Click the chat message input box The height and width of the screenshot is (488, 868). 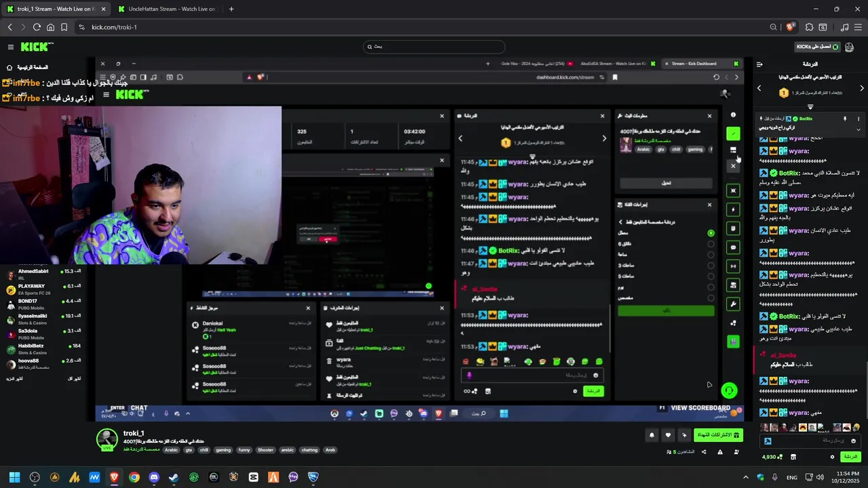[810, 441]
